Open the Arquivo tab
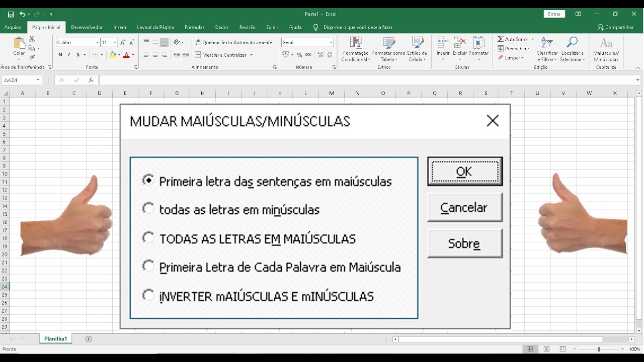The height and width of the screenshot is (362, 644). (13, 27)
